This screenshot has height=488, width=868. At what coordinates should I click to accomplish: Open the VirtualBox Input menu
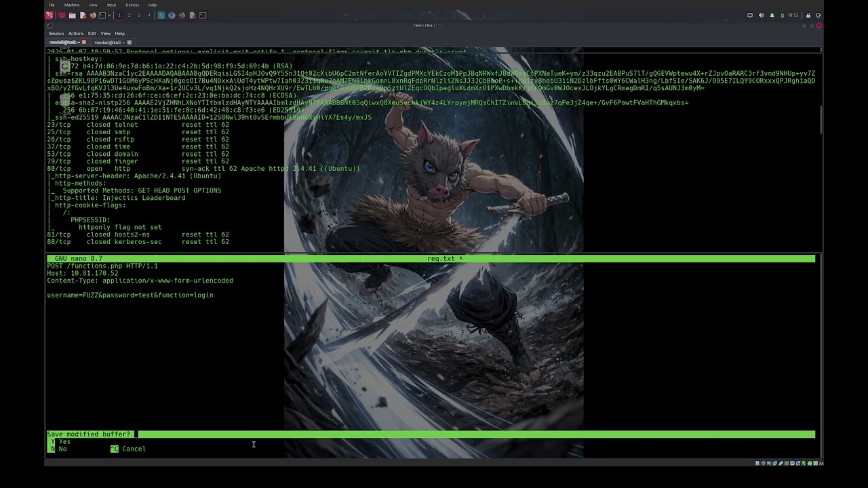click(x=111, y=5)
